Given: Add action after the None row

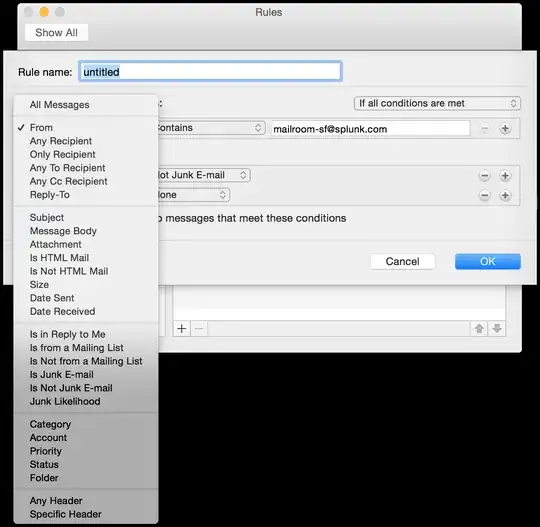Looking at the screenshot, I should 505,196.
